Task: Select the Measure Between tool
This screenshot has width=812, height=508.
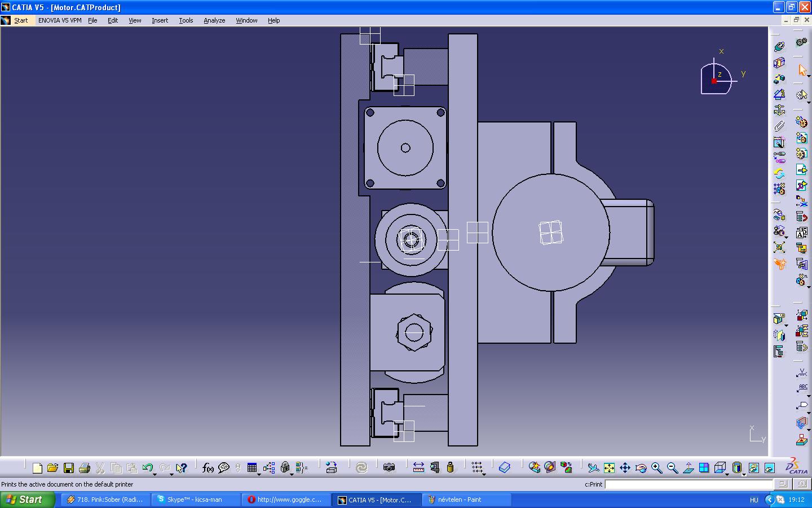Action: pos(418,467)
